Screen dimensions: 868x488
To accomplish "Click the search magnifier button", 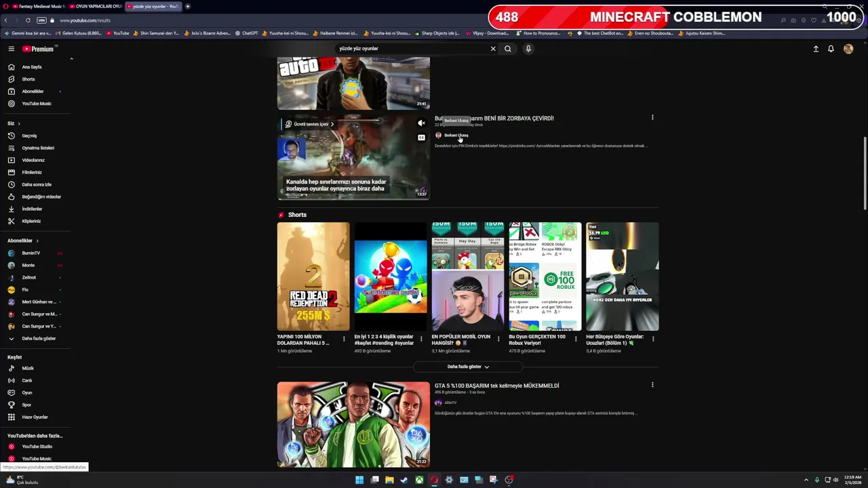I will coord(507,49).
